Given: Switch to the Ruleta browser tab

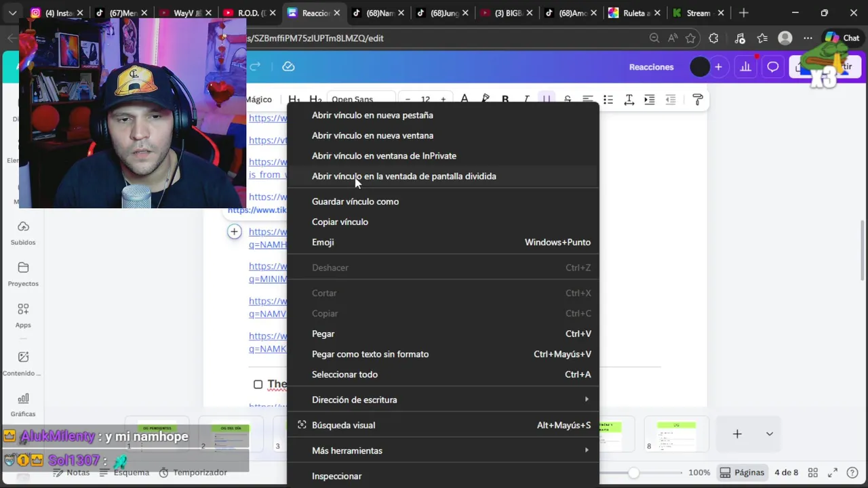Looking at the screenshot, I should (634, 13).
